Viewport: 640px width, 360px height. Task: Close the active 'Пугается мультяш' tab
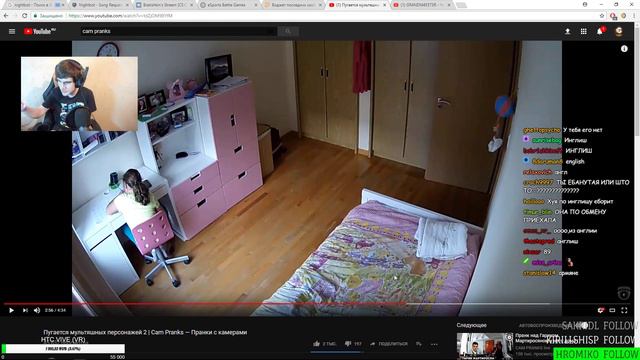[384, 5]
